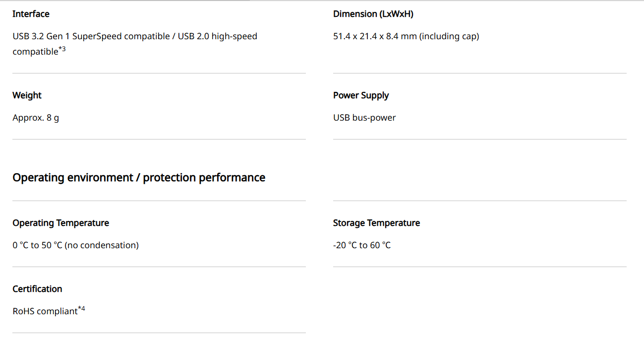644x347 pixels.
Task: Click the Interface heading
Action: (x=31, y=14)
